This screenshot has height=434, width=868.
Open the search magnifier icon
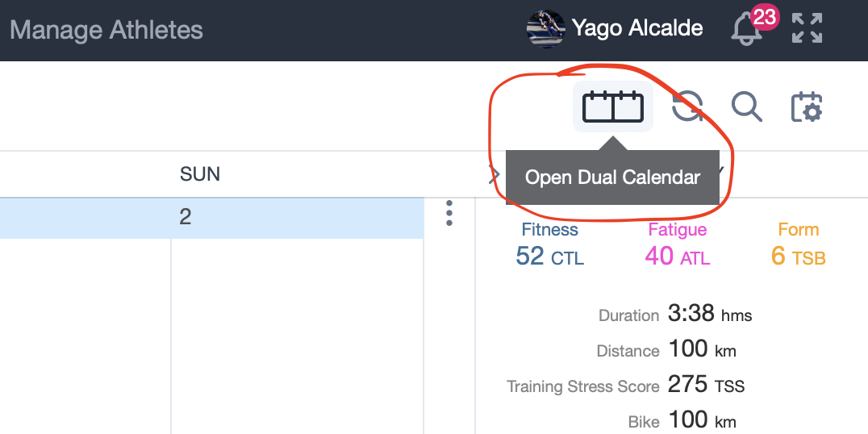pyautogui.click(x=747, y=106)
